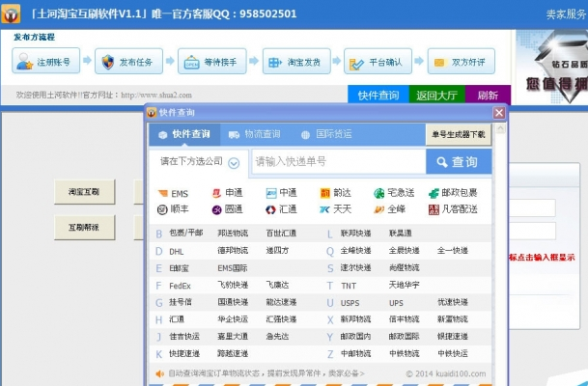Select 全峰 courier icon

(x=390, y=209)
